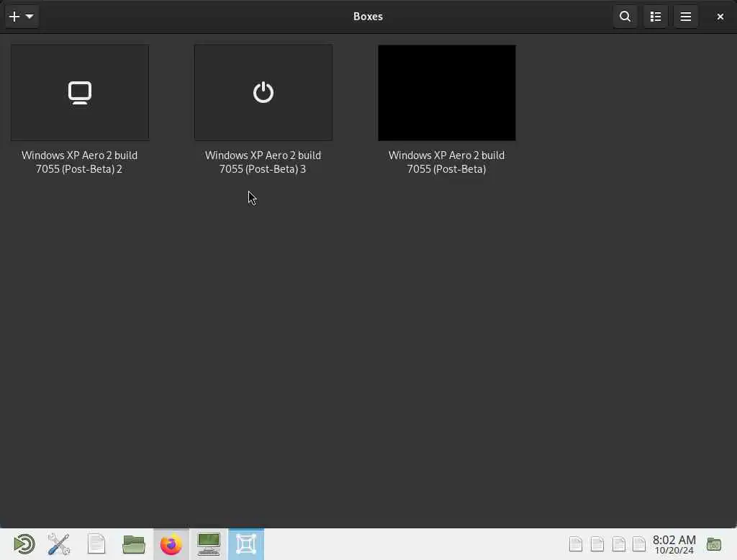The width and height of the screenshot is (737, 560).
Task: Select the label 'Windows XP Aero 2 build 7055 (Post-Beta)'
Action: tap(446, 162)
